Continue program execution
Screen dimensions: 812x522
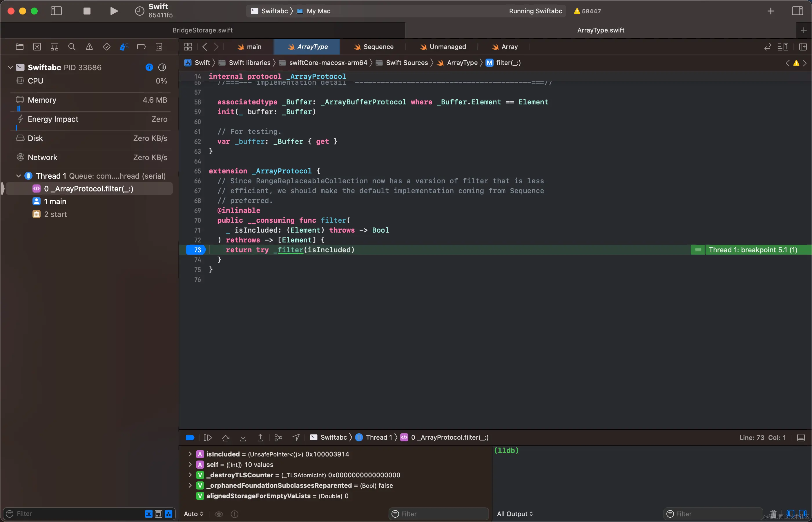point(208,438)
